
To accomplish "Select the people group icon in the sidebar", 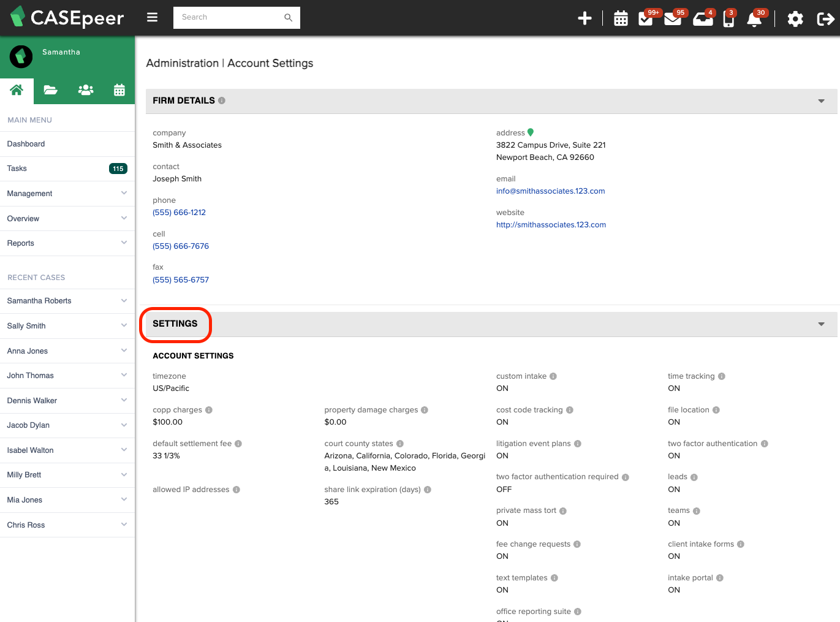I will (x=85, y=90).
